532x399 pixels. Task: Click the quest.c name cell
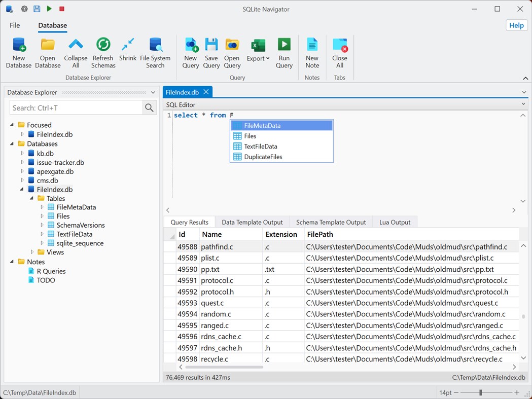pos(231,303)
